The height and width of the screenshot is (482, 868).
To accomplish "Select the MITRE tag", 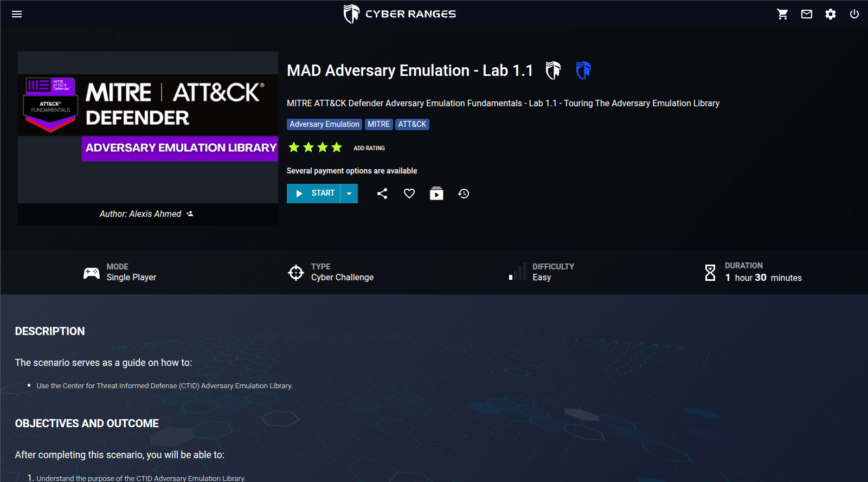I will point(378,124).
